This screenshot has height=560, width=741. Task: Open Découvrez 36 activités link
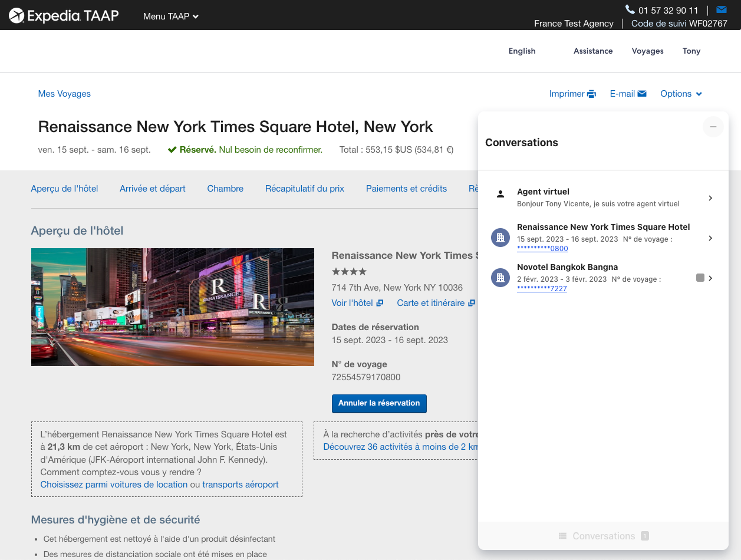point(401,447)
